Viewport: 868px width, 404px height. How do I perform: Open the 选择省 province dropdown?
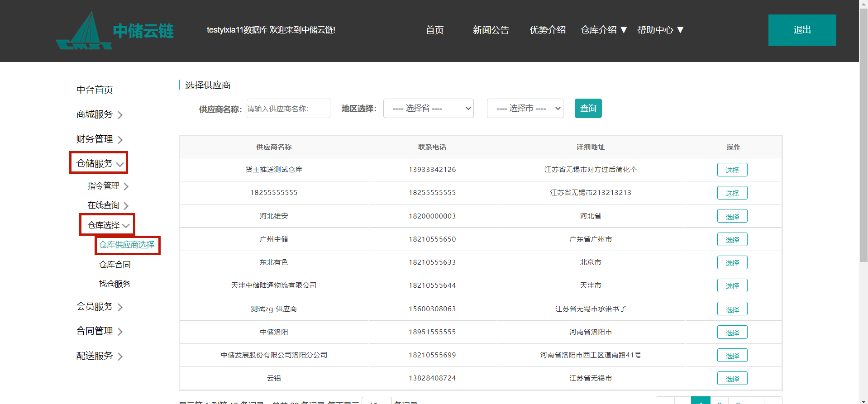tap(428, 109)
